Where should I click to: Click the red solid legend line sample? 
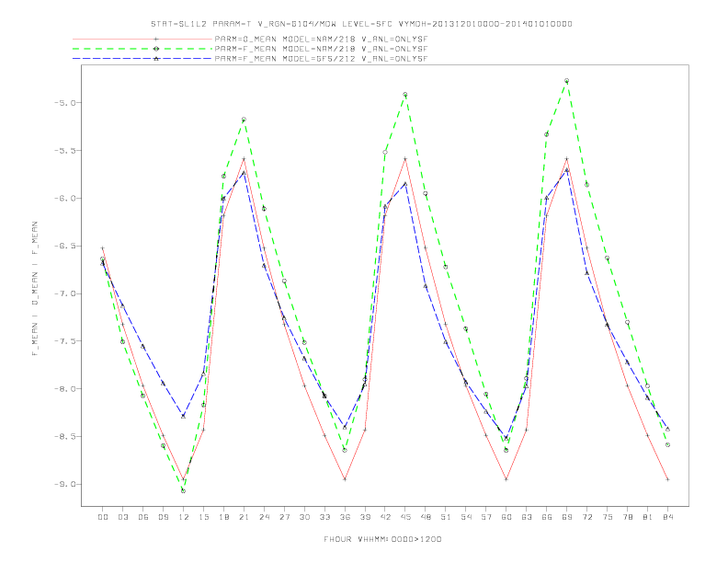142,39
